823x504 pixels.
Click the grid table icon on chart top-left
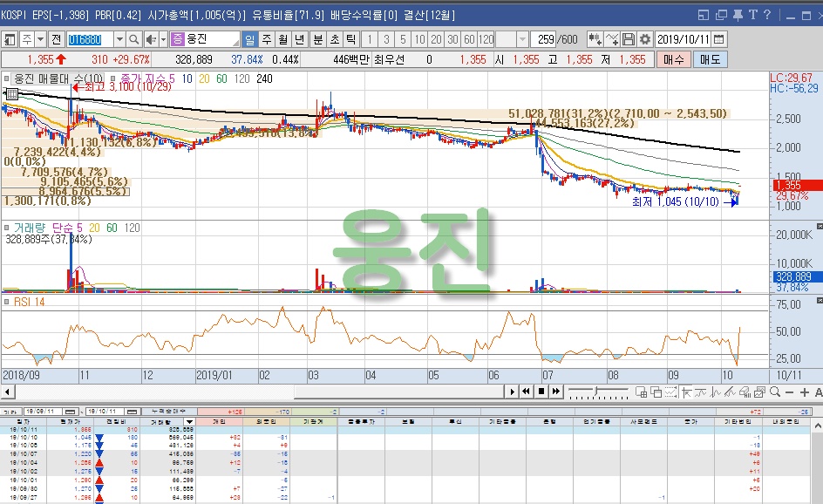click(11, 94)
